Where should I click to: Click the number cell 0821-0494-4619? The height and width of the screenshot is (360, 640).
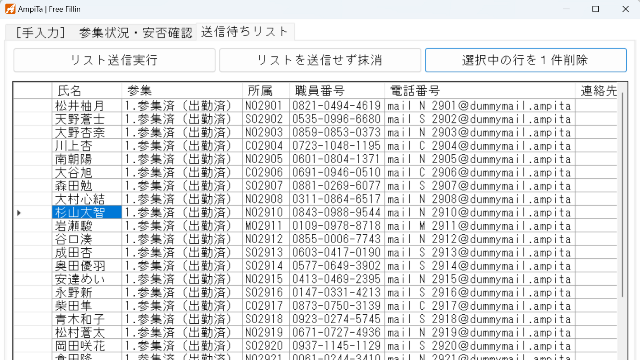click(x=337, y=106)
